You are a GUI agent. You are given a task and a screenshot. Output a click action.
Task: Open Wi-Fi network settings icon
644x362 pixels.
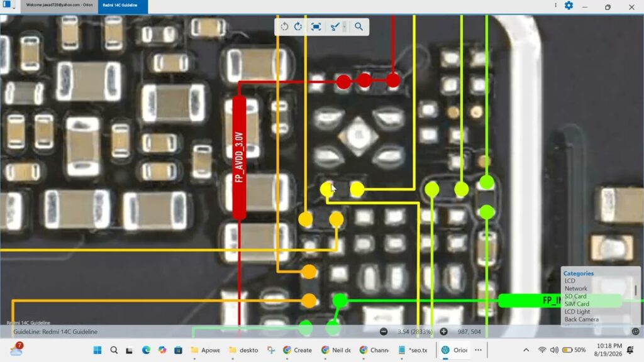pyautogui.click(x=542, y=350)
